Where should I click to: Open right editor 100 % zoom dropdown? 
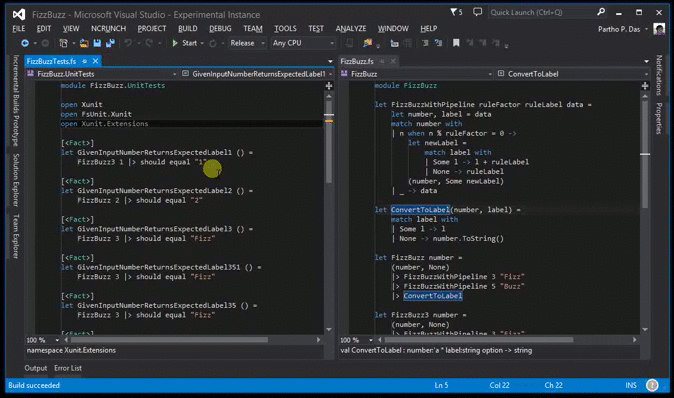pos(371,340)
